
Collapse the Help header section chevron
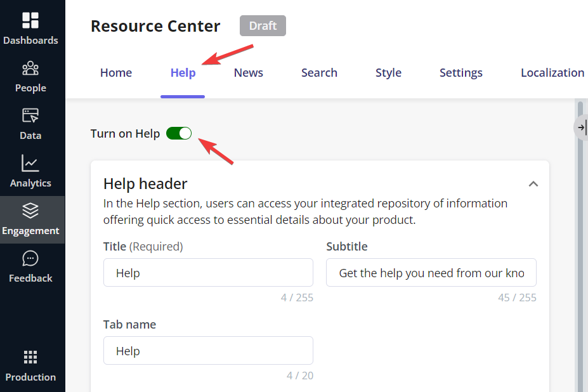point(533,184)
